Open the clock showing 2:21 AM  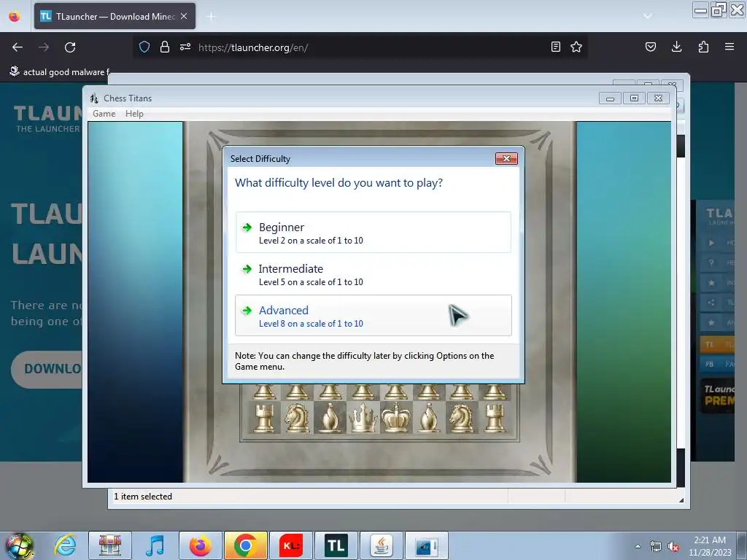(x=710, y=546)
